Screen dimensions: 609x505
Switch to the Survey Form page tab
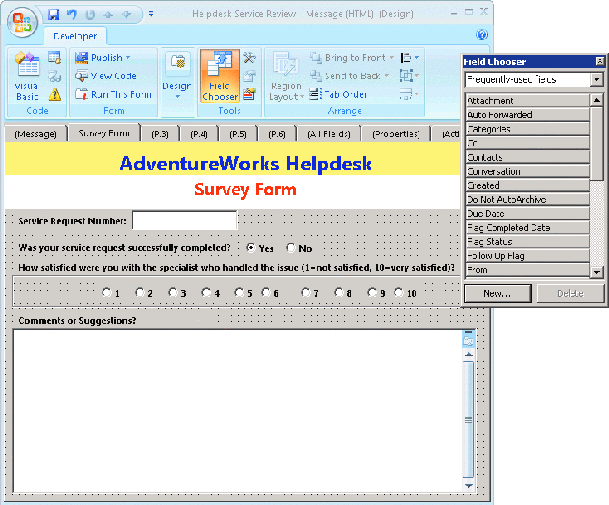tap(104, 133)
